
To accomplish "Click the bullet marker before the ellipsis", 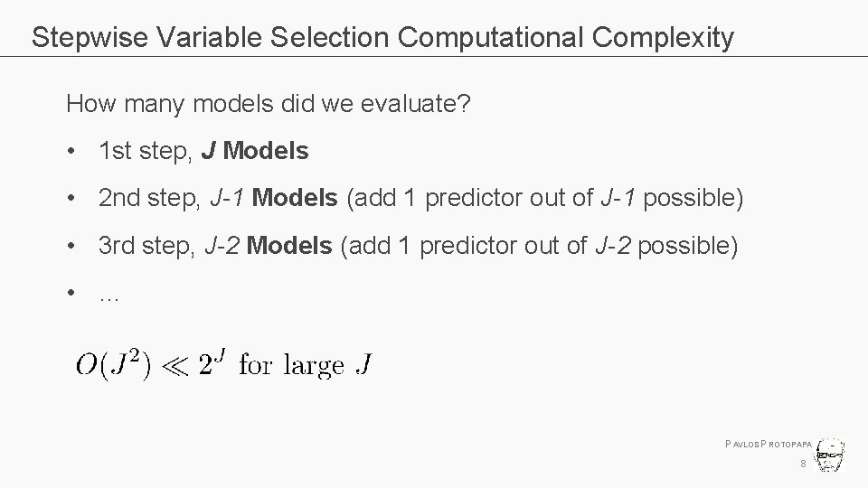I will 71,292.
